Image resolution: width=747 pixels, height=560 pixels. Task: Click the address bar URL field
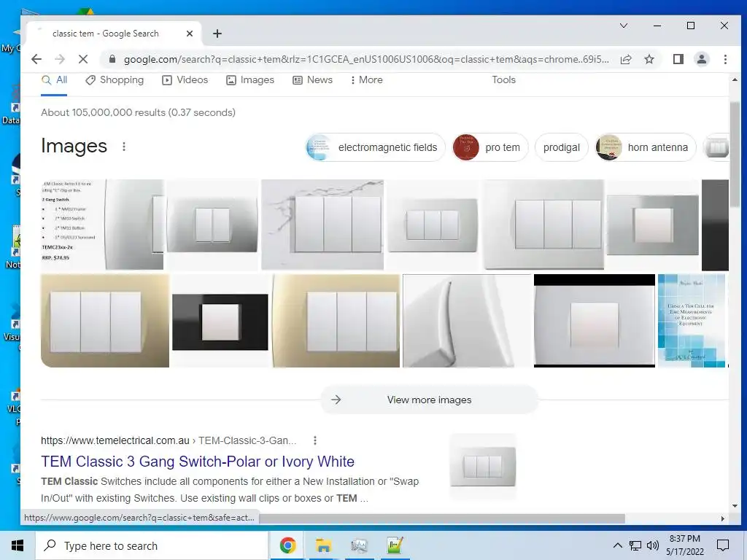[x=366, y=59]
